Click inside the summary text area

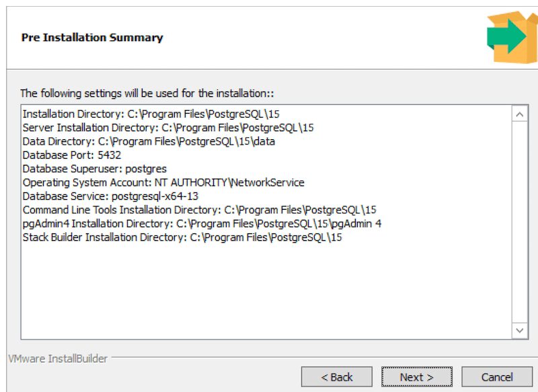click(269, 282)
